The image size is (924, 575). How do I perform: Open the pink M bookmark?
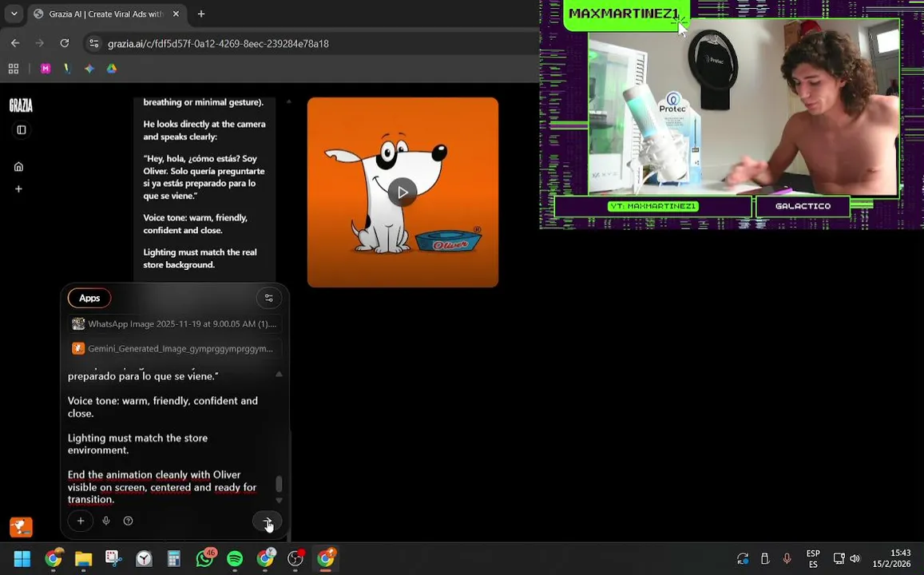(46, 69)
